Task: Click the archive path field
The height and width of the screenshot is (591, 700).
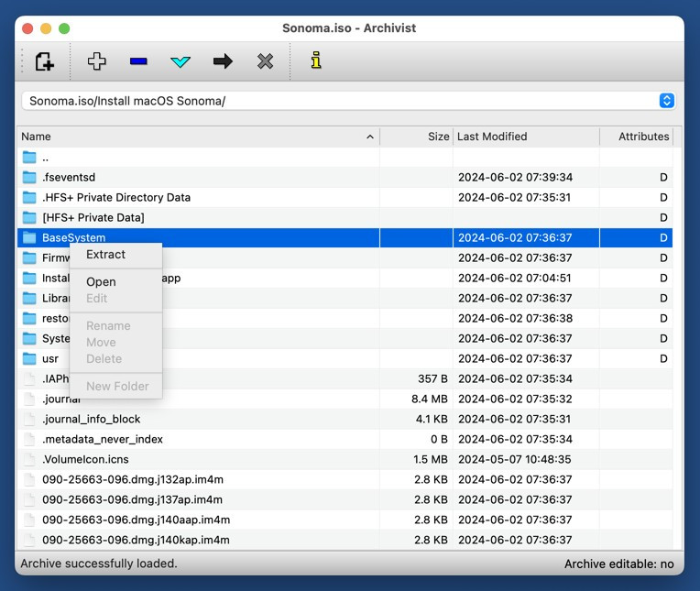Action: tap(348, 101)
